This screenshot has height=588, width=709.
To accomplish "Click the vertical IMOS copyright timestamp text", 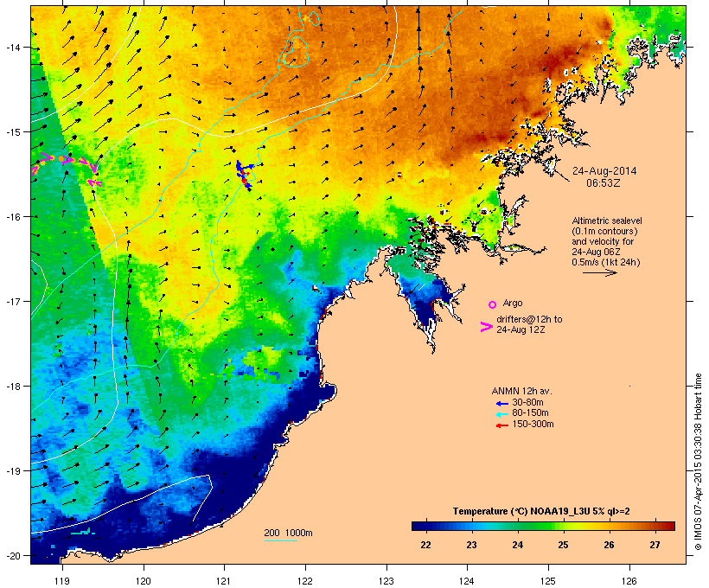I will click(x=698, y=463).
